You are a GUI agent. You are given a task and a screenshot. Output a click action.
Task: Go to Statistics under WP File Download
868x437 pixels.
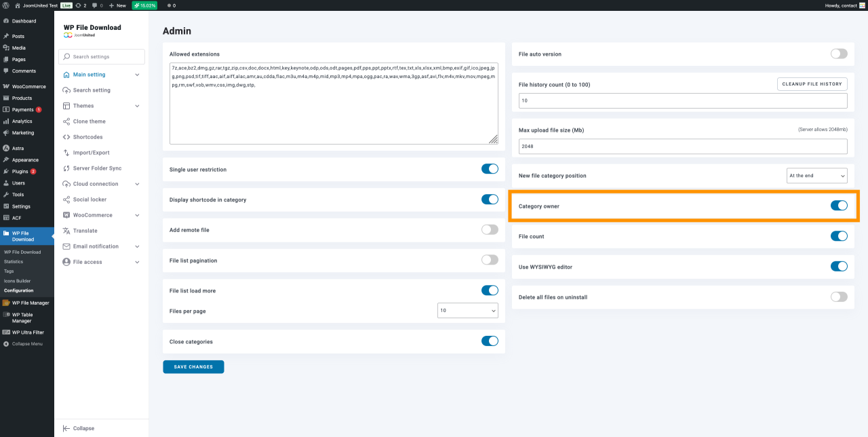pos(14,261)
